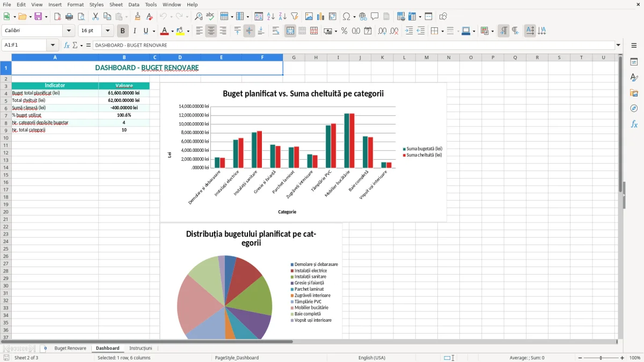644x362 pixels.
Task: Open the Format menu
Action: (x=75, y=4)
